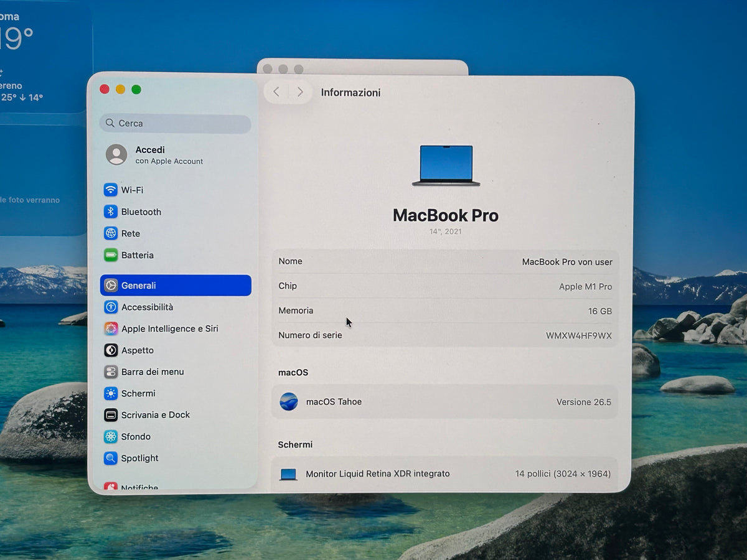This screenshot has width=747, height=560.
Task: Open the Accessibilità icon
Action: pos(111,307)
